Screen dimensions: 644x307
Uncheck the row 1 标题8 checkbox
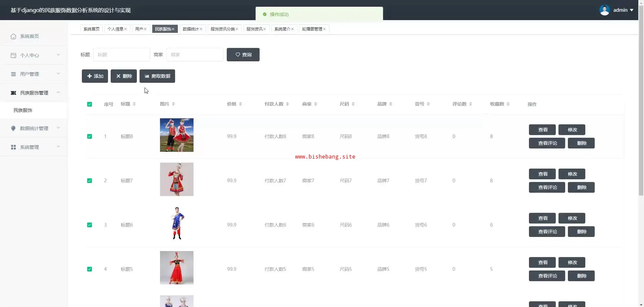tap(90, 136)
